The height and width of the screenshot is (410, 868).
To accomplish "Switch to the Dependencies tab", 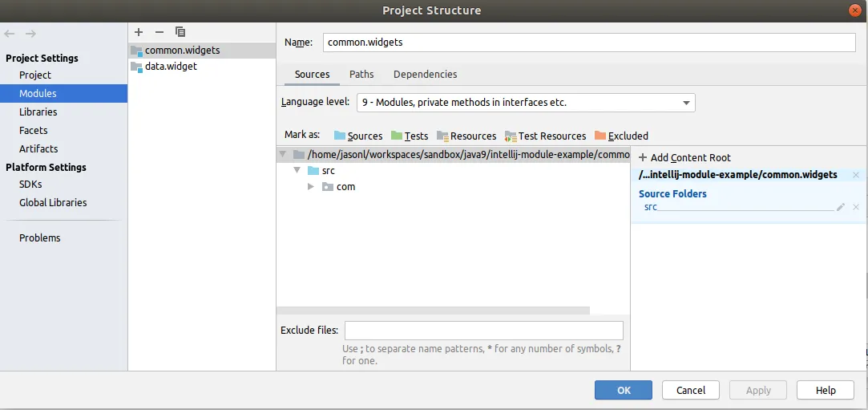I will pyautogui.click(x=425, y=74).
